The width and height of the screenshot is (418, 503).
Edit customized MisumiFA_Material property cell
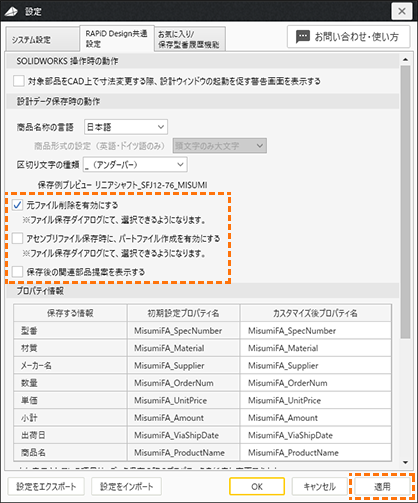(x=315, y=348)
